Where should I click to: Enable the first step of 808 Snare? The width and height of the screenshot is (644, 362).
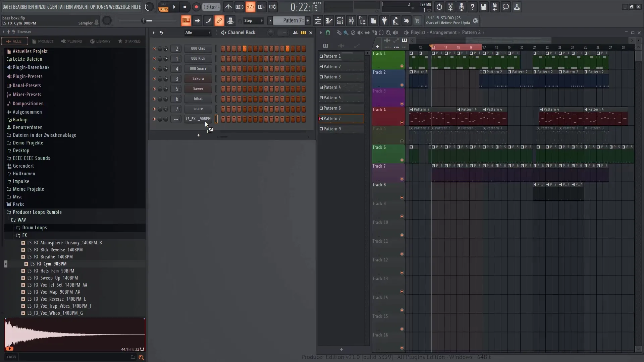223,69
